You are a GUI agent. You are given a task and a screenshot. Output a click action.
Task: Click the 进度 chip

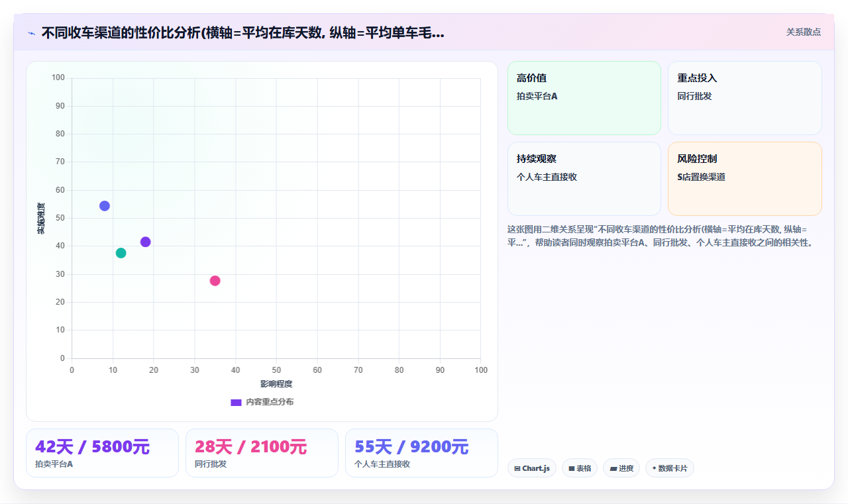pos(621,468)
